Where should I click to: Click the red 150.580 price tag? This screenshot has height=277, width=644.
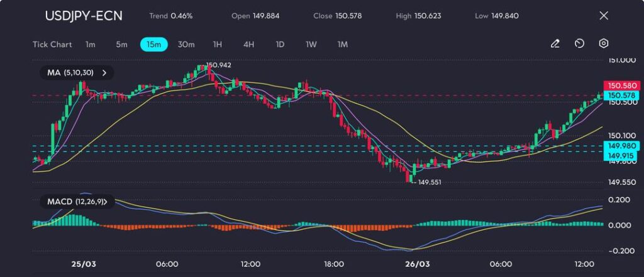click(x=621, y=85)
